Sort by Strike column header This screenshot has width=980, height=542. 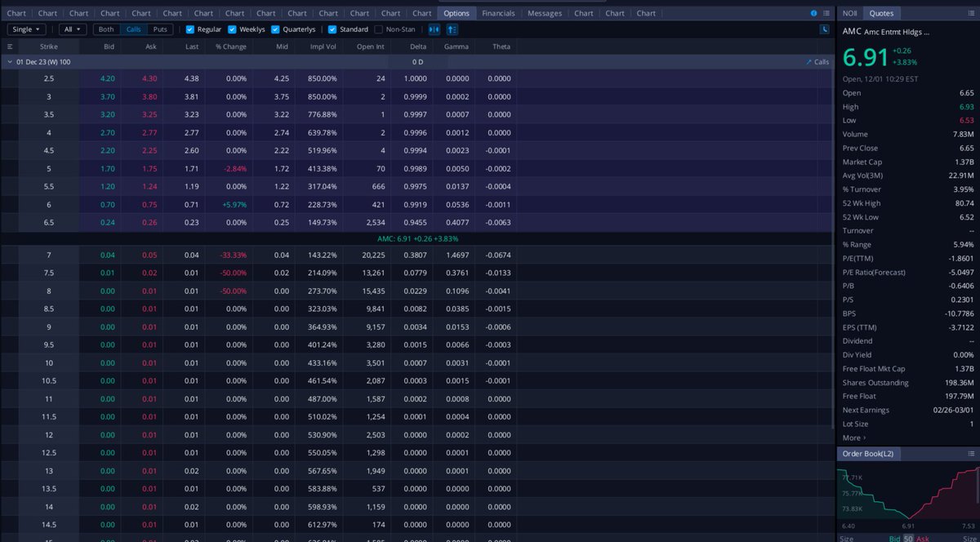coord(49,47)
